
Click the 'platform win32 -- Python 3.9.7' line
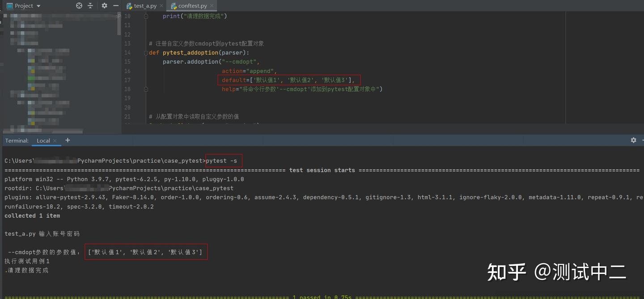pos(124,179)
